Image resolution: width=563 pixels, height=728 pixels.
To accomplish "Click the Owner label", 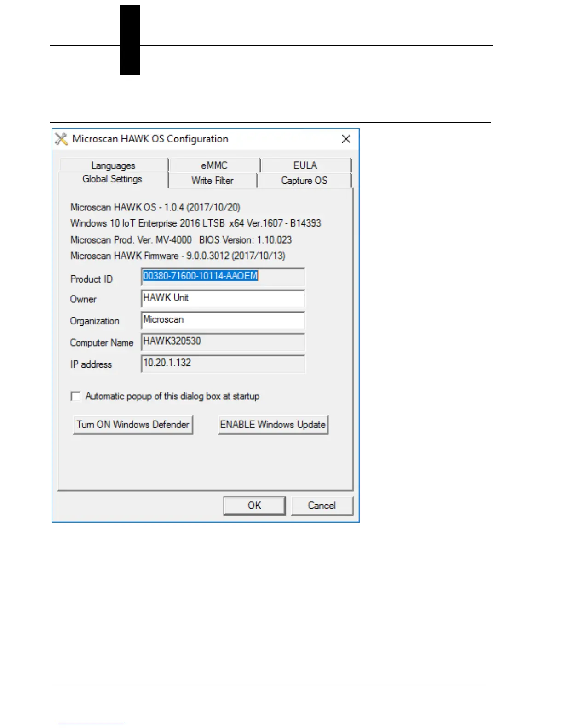I will point(83,299).
